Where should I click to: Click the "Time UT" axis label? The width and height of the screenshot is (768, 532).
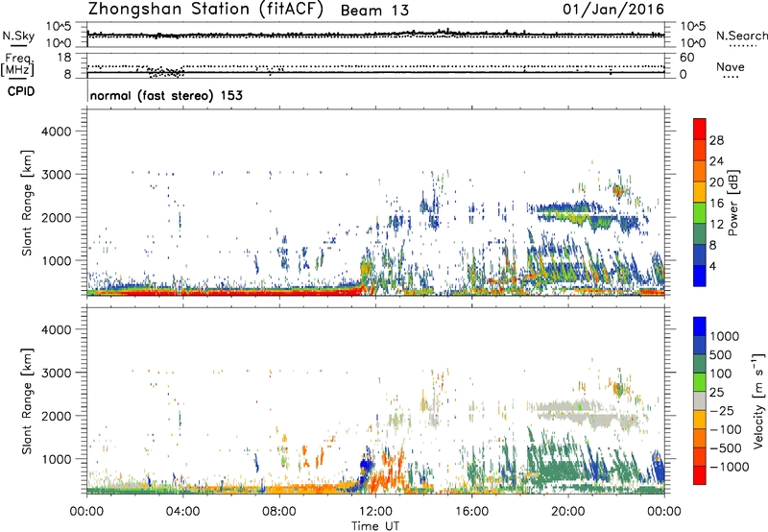[x=375, y=526]
